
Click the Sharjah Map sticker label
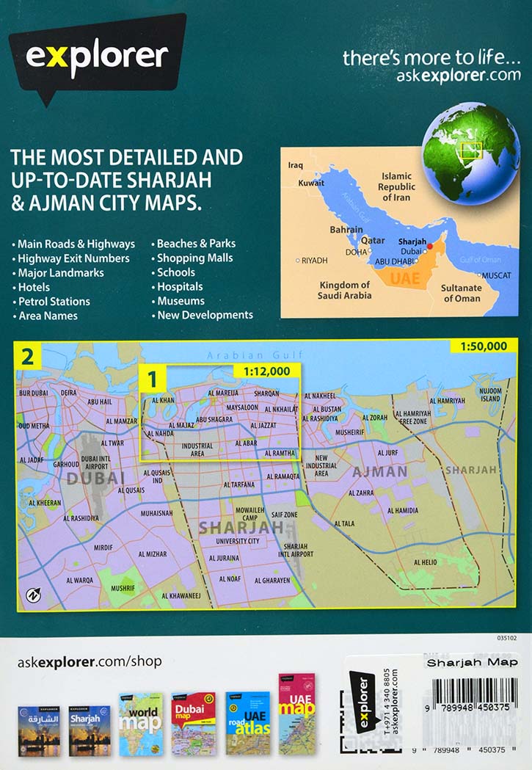click(x=472, y=662)
